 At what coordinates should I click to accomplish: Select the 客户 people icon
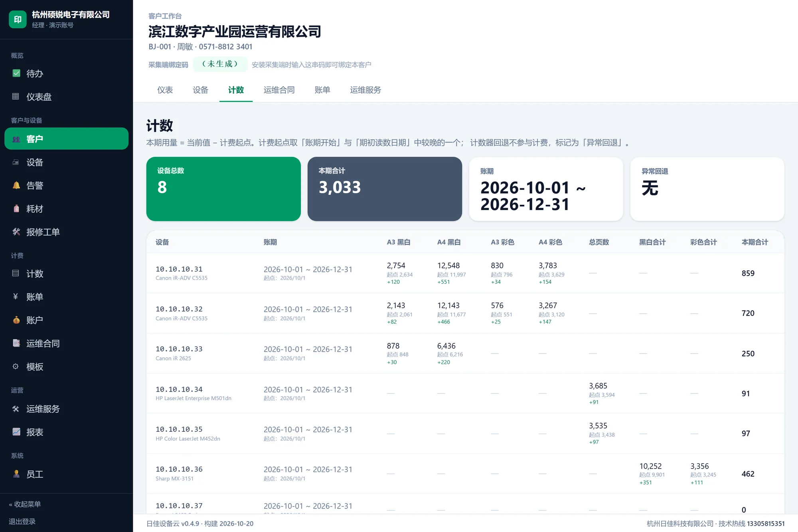click(16, 139)
